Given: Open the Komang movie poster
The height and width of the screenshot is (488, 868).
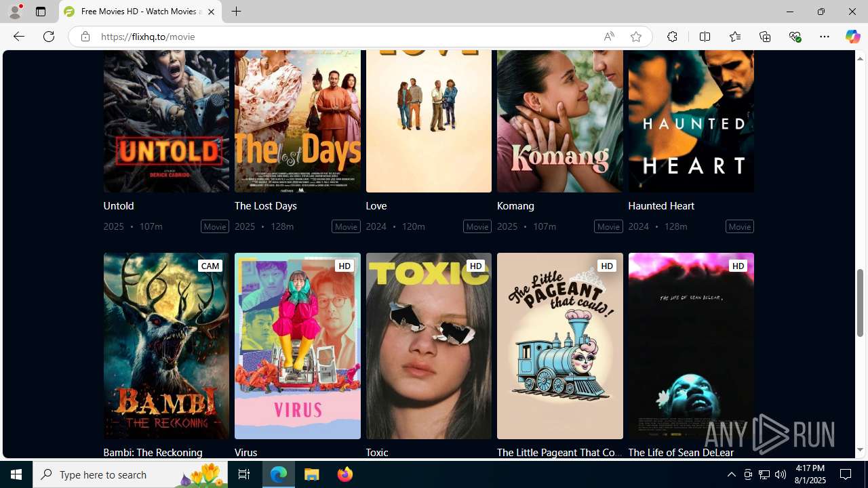Looking at the screenshot, I should 559,121.
